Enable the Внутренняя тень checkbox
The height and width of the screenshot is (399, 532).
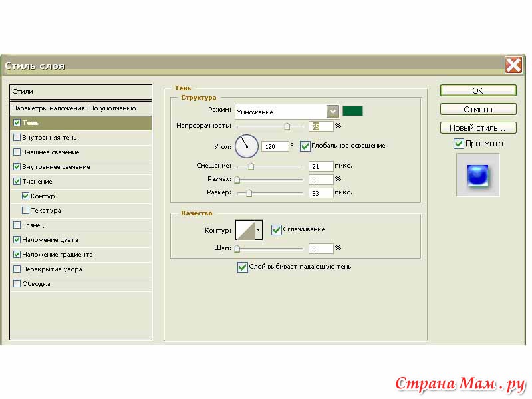(x=17, y=138)
